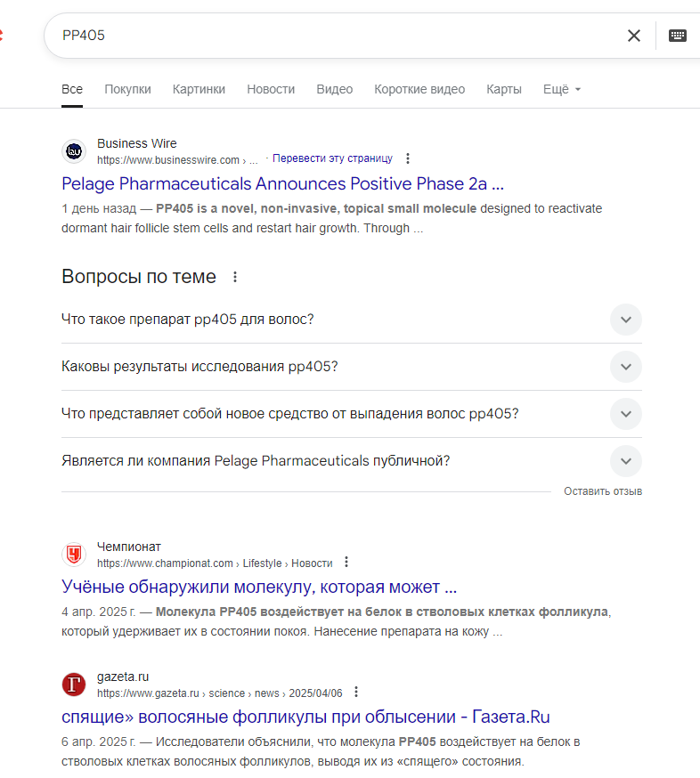
Task: Open the gazeta.ru result three-dot menu
Action: pos(356,693)
